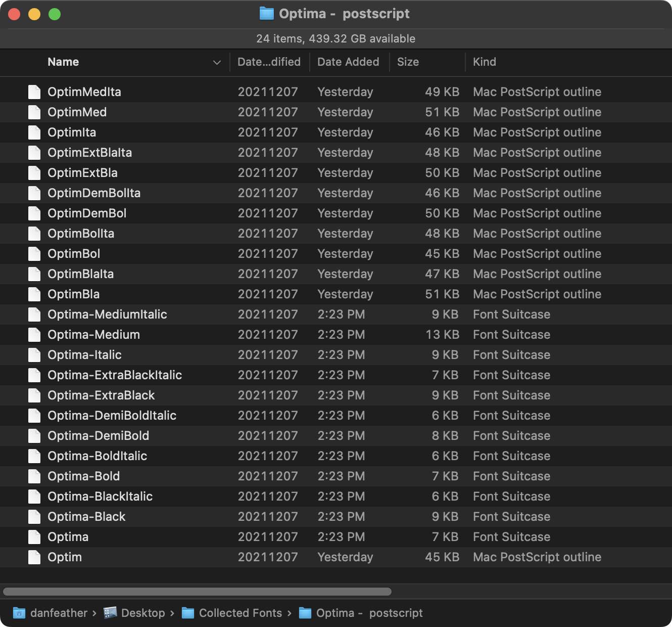Click the Optima-DemiBold file icon

pyautogui.click(x=34, y=435)
